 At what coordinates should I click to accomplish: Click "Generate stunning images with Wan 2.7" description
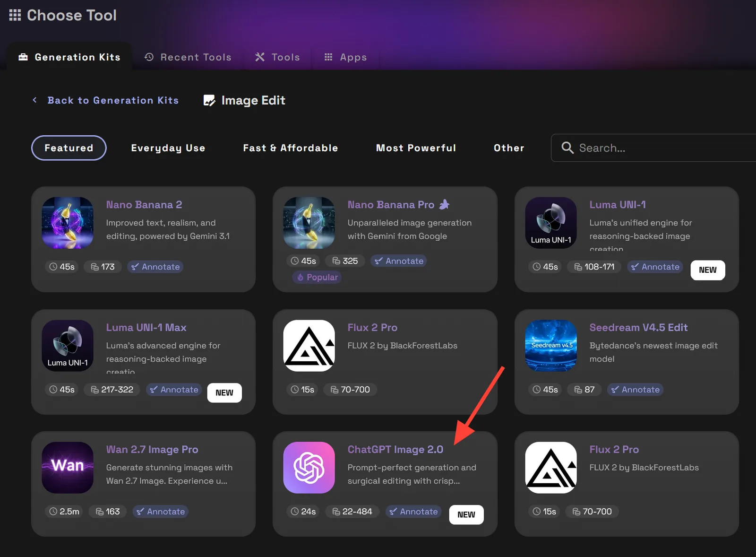coord(169,474)
